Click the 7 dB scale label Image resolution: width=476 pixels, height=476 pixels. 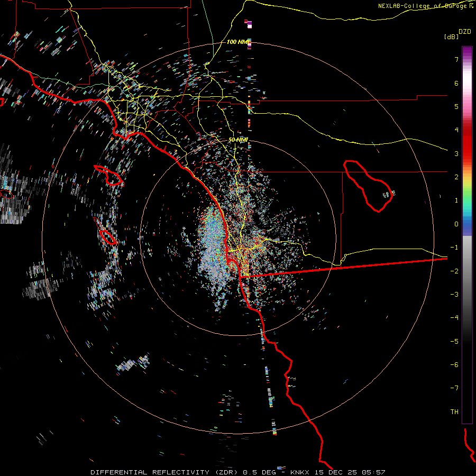click(456, 59)
